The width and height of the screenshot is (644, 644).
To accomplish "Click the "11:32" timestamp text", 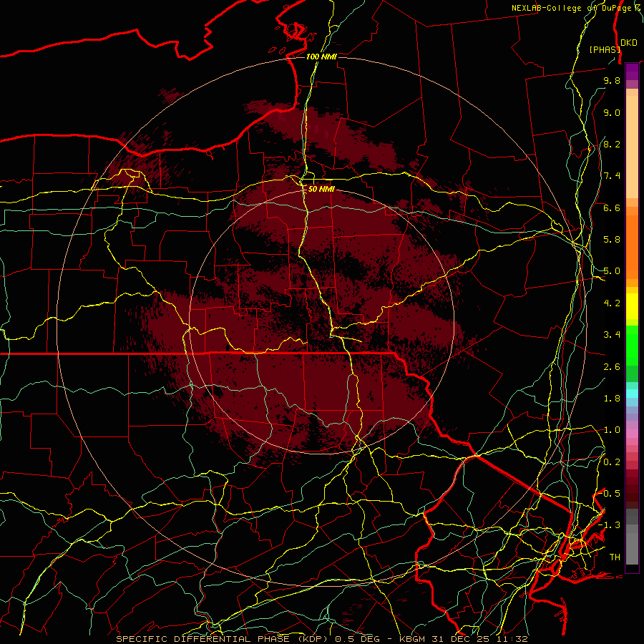I will (513, 639).
